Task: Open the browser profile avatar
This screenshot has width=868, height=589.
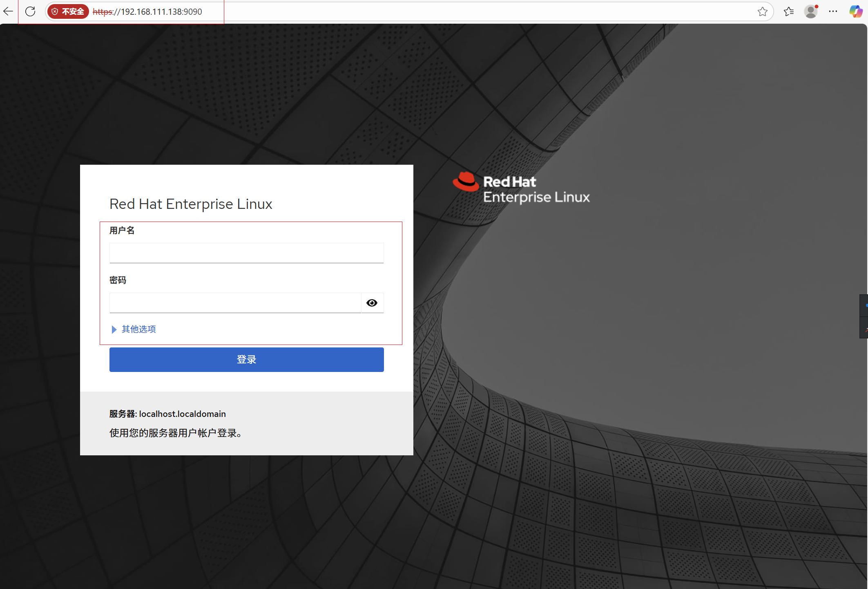Action: click(x=810, y=11)
